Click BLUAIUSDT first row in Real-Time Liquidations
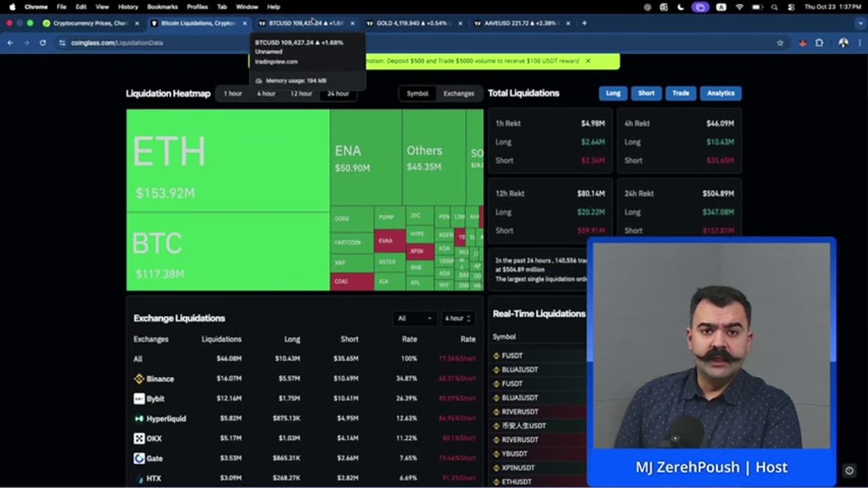The height and width of the screenshot is (488, 868). (519, 370)
